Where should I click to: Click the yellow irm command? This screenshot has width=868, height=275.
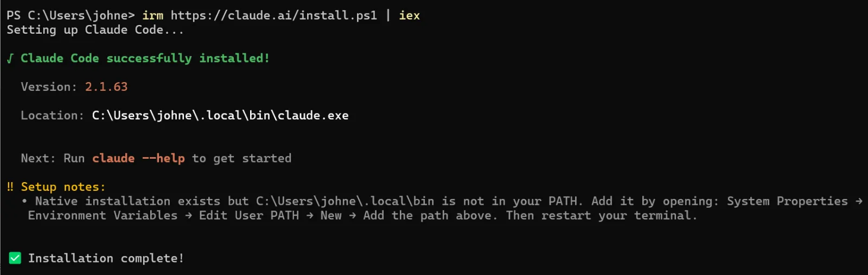point(152,15)
